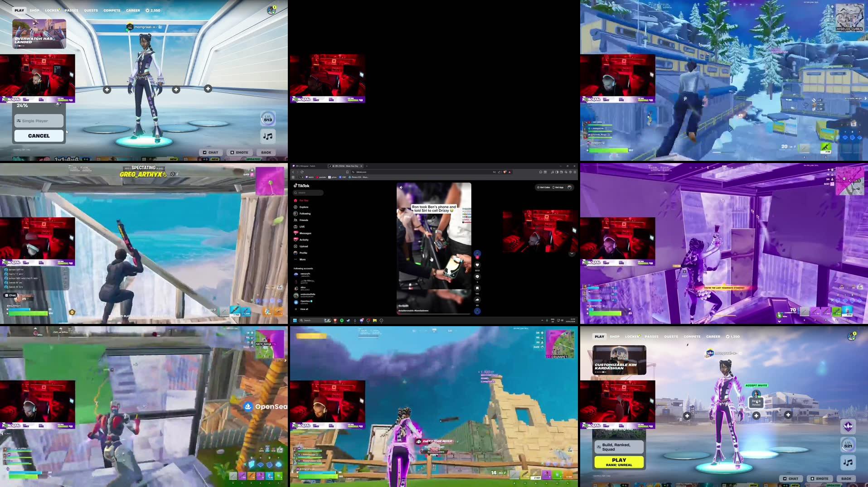Expand More options in TikTok sidebar
Image resolution: width=868 pixels, height=487 pixels.
tap(300, 260)
